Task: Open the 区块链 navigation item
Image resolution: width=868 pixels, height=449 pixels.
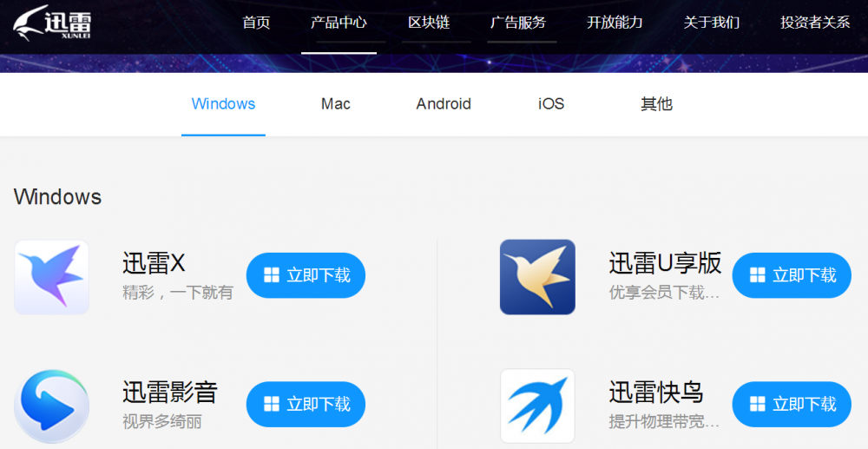Action: (429, 23)
